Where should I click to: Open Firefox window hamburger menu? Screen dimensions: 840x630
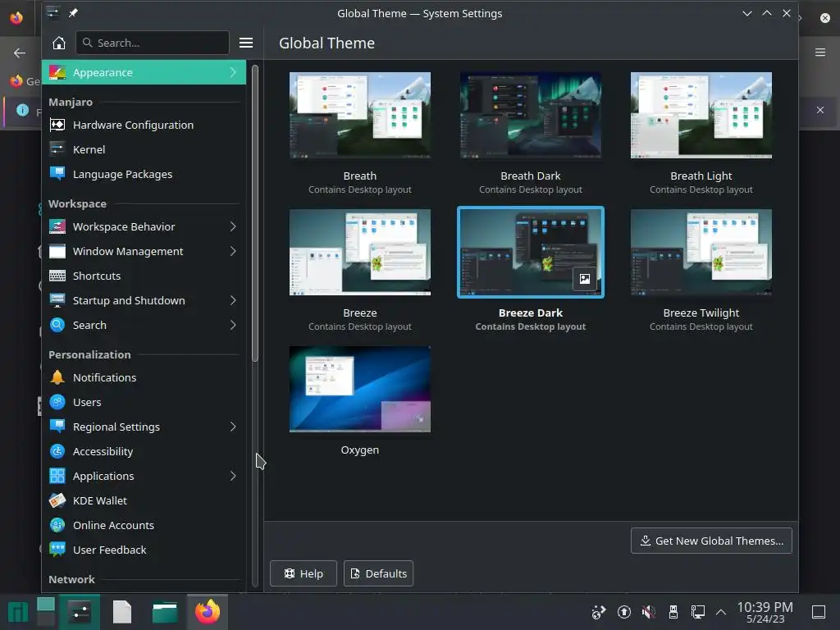point(819,52)
